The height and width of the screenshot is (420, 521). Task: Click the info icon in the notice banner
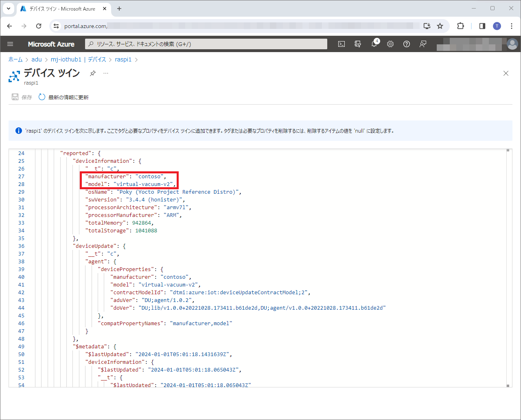[19, 131]
